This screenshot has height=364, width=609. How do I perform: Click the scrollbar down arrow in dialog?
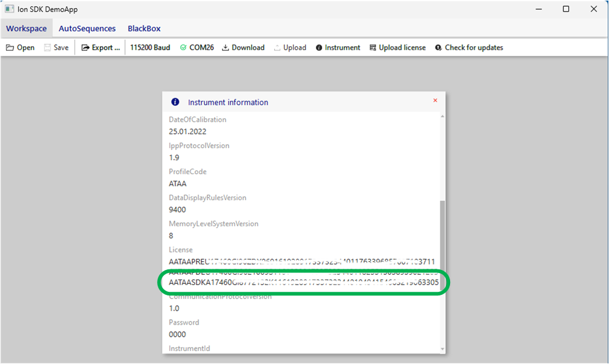click(x=442, y=349)
